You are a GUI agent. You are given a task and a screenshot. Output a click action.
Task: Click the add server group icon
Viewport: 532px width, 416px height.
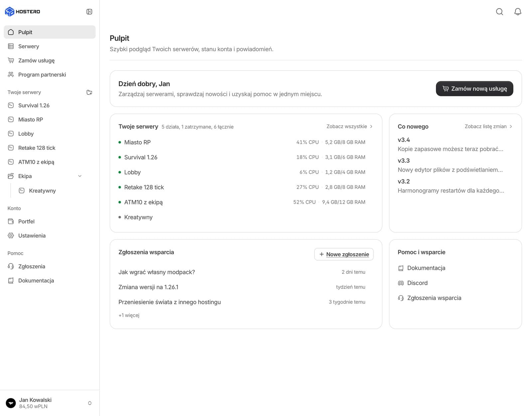click(x=89, y=92)
